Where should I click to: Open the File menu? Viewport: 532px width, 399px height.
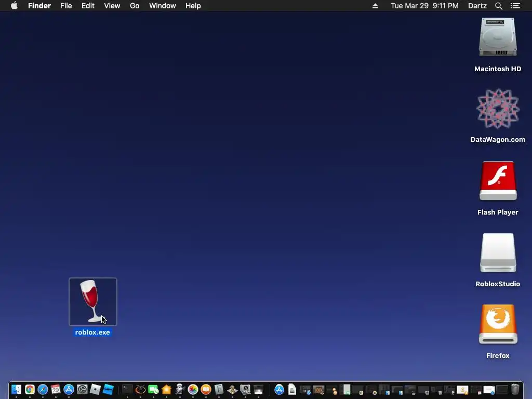coord(66,6)
